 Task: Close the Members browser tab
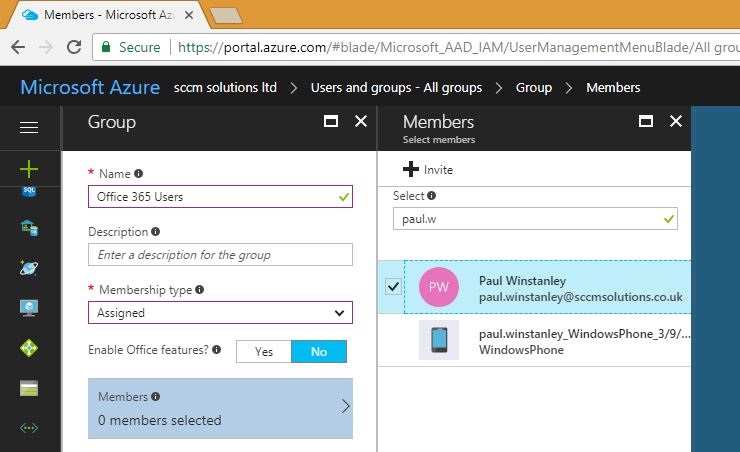(x=189, y=15)
